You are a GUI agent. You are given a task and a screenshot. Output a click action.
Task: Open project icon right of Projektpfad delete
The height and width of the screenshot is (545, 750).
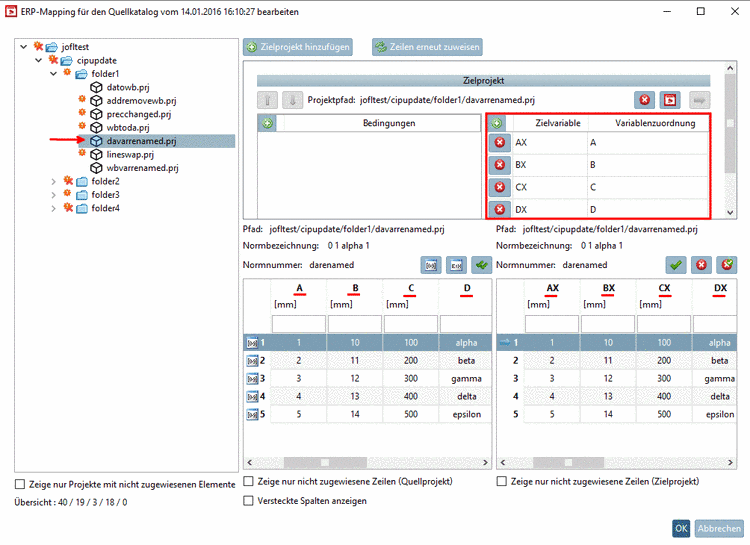click(670, 100)
